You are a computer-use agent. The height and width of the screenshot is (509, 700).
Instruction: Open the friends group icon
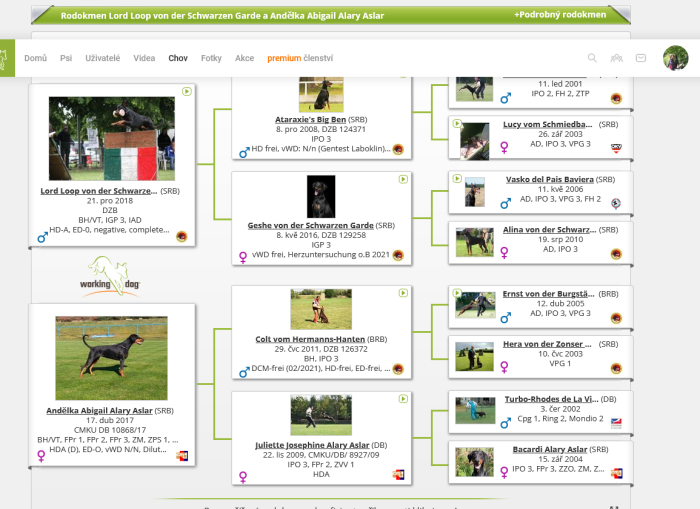(x=617, y=58)
